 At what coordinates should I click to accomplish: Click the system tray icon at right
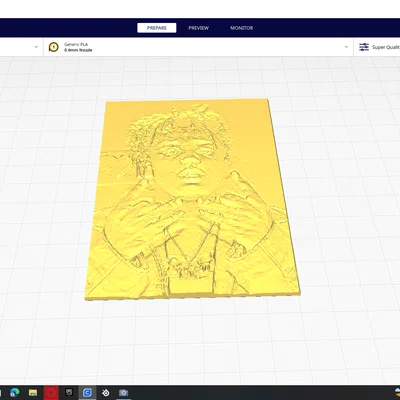point(397,393)
